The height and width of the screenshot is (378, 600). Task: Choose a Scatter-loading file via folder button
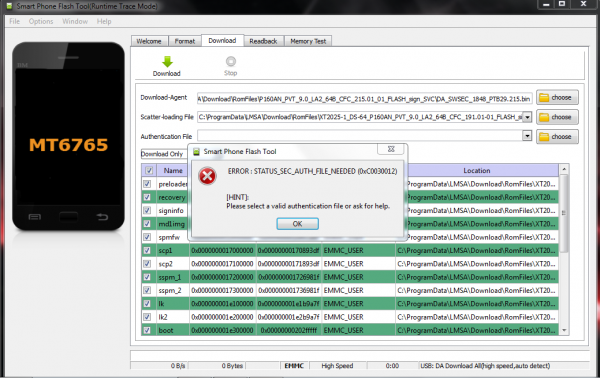point(557,117)
